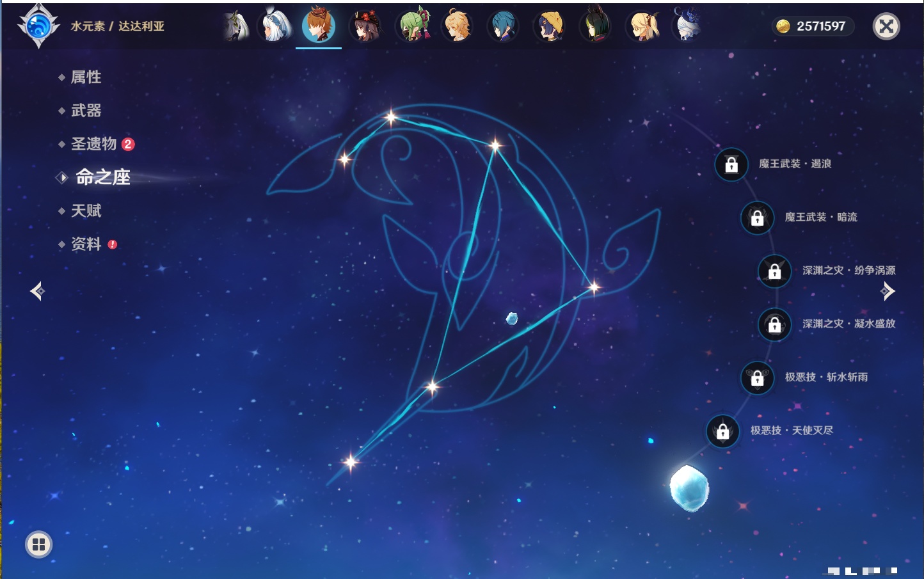
Task: Open 圣遗物 artifacts tab with badge
Action: [x=94, y=144]
